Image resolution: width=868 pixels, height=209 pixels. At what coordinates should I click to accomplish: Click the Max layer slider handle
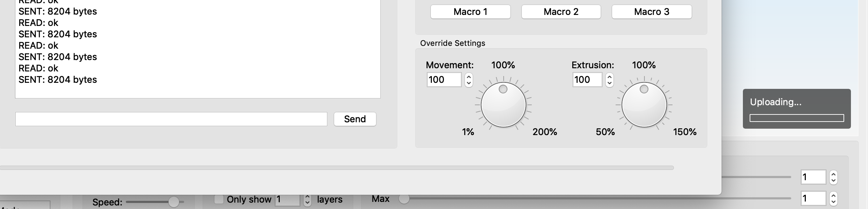click(x=404, y=199)
